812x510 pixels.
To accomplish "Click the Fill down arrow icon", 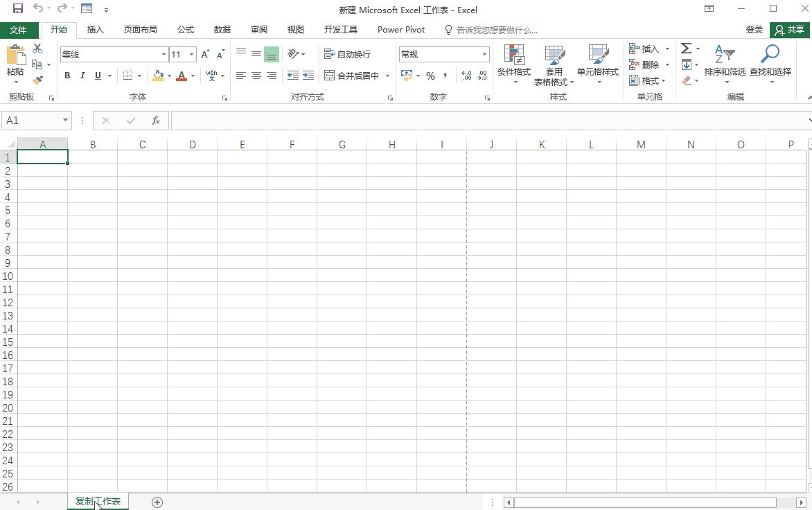I will pyautogui.click(x=686, y=64).
